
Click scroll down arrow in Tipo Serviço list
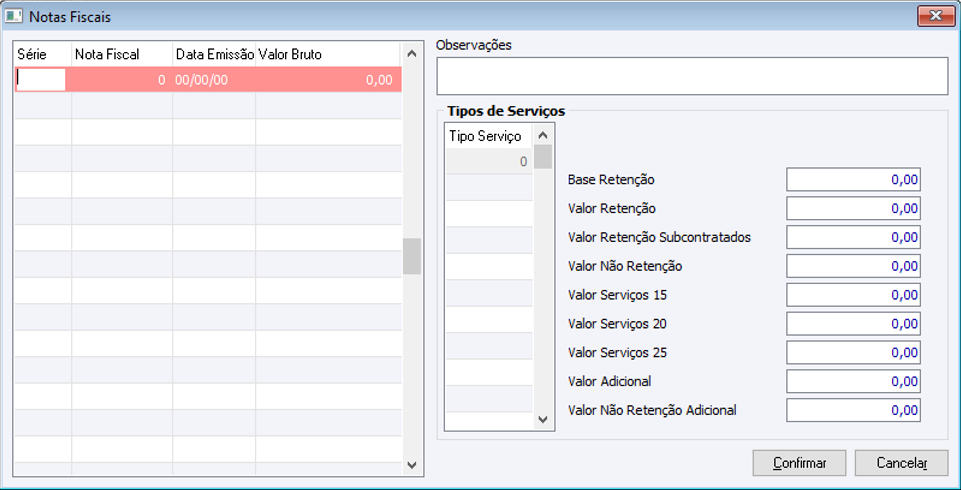(x=543, y=420)
